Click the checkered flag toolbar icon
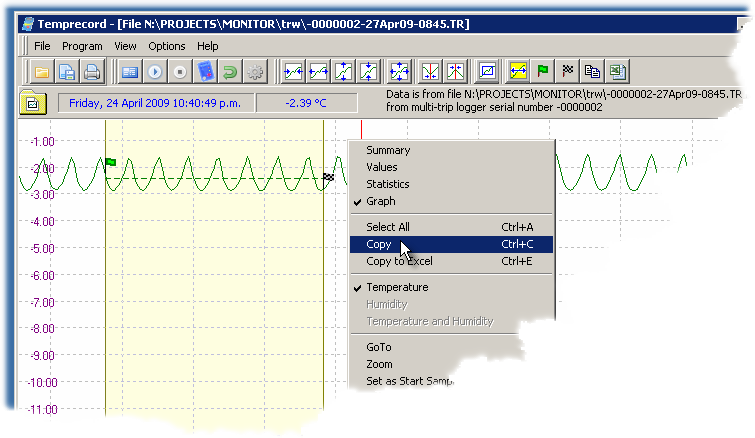This screenshot has width=755, height=438. tap(568, 72)
